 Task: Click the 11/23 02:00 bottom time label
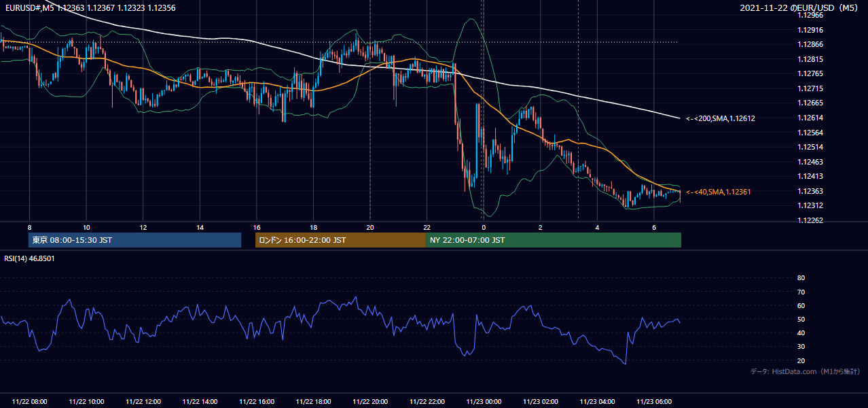541,402
